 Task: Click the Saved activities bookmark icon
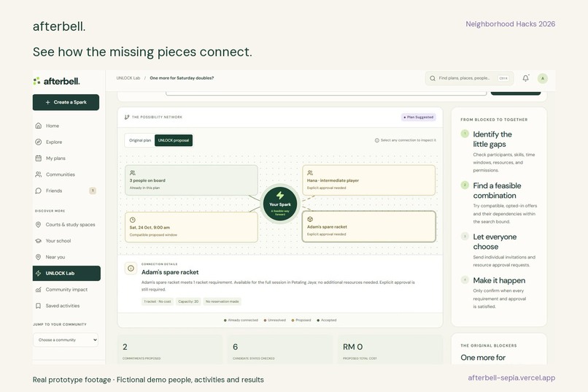(38, 306)
